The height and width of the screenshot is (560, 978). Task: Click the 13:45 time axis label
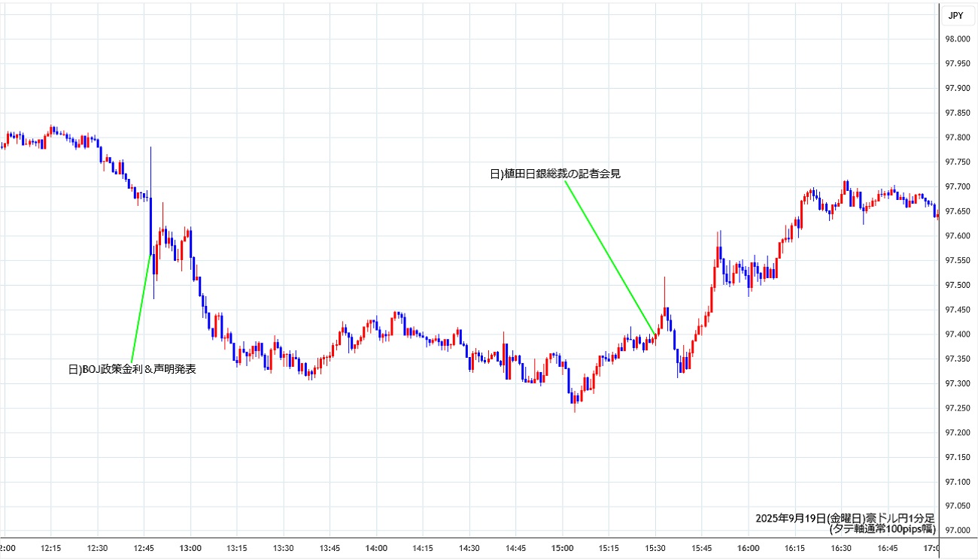(330, 548)
